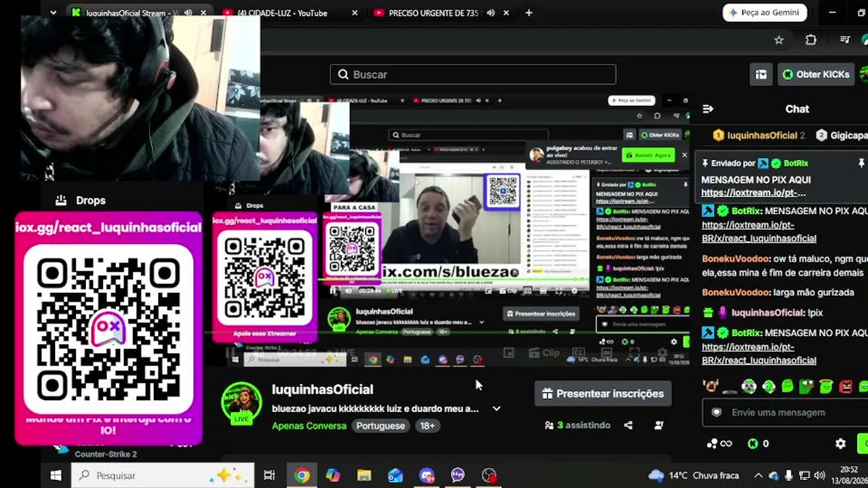This screenshot has width=868, height=488.
Task: Select Gigicapa in the chat leaderboard
Action: (x=842, y=136)
